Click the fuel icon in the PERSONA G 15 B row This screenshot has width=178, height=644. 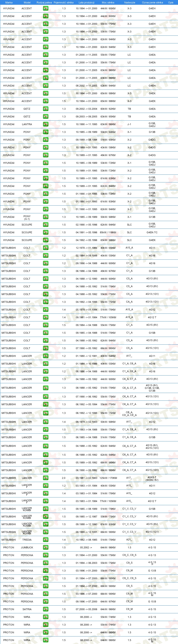[x=46, y=602]
